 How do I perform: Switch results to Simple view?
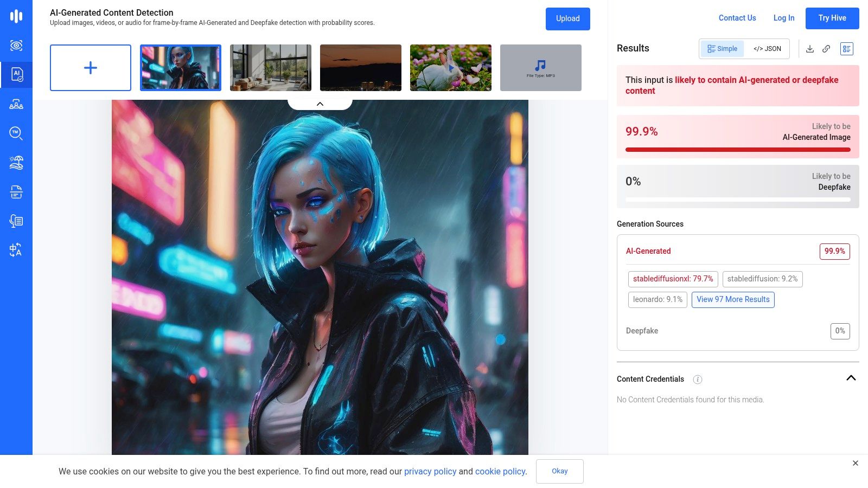pos(722,49)
